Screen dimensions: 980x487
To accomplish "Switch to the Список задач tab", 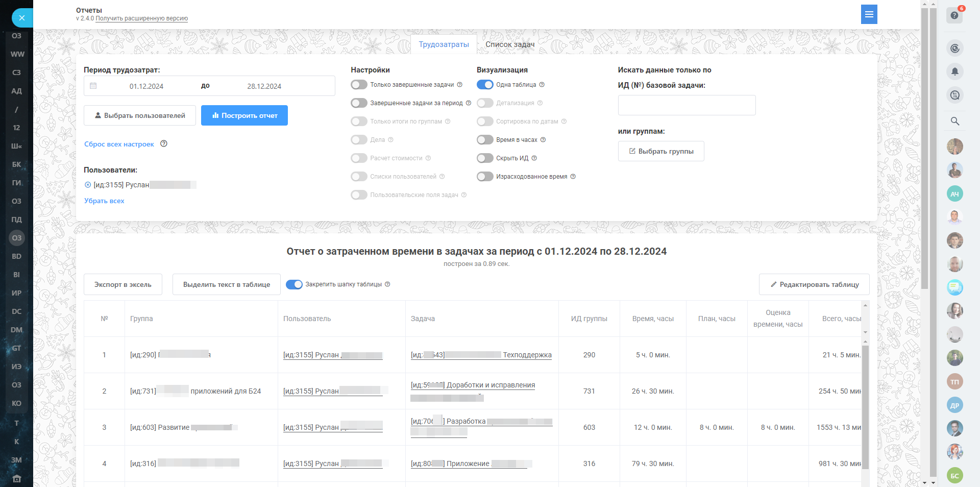I will click(x=509, y=44).
